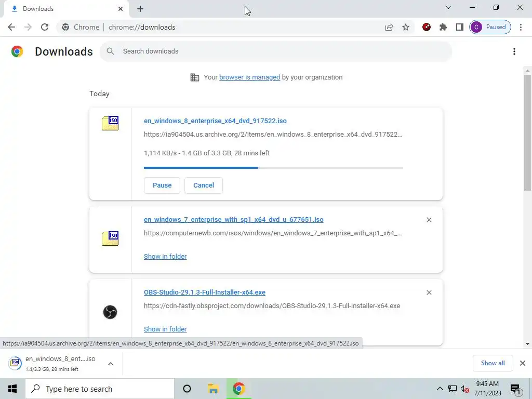Image resolution: width=532 pixels, height=399 pixels.
Task: Show Windows 7 ISO in folder
Action: [165, 257]
